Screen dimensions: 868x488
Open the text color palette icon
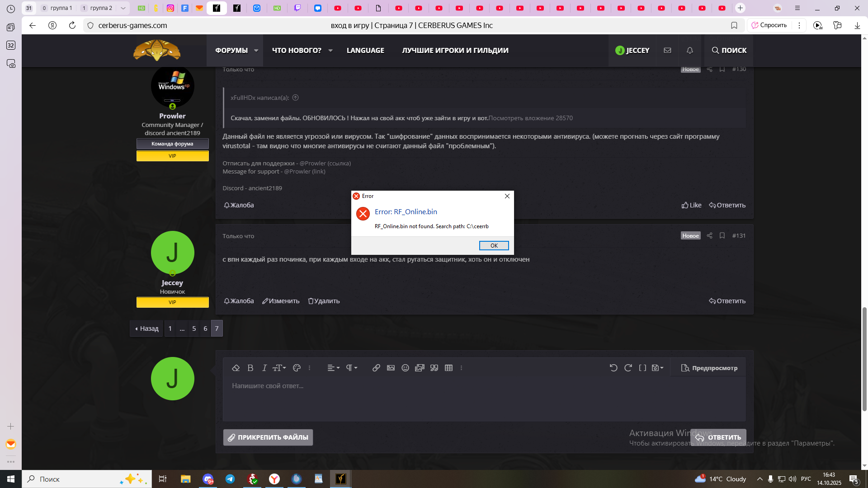point(297,368)
